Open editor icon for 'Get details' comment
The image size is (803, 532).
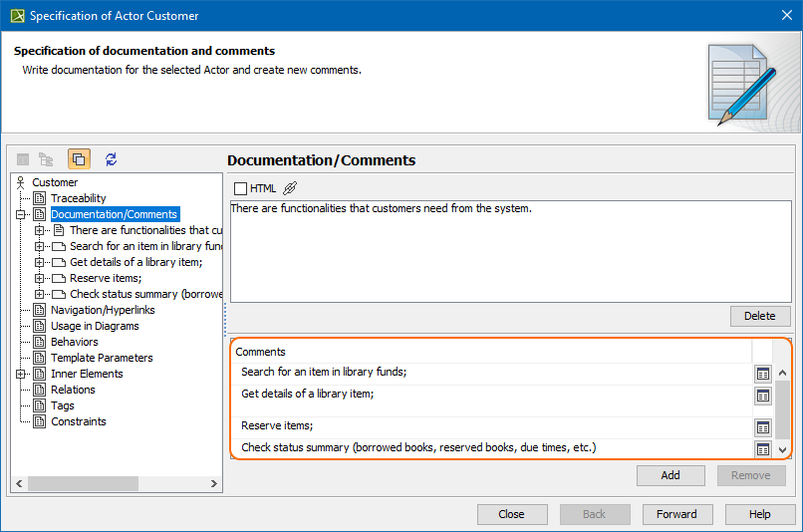[762, 396]
